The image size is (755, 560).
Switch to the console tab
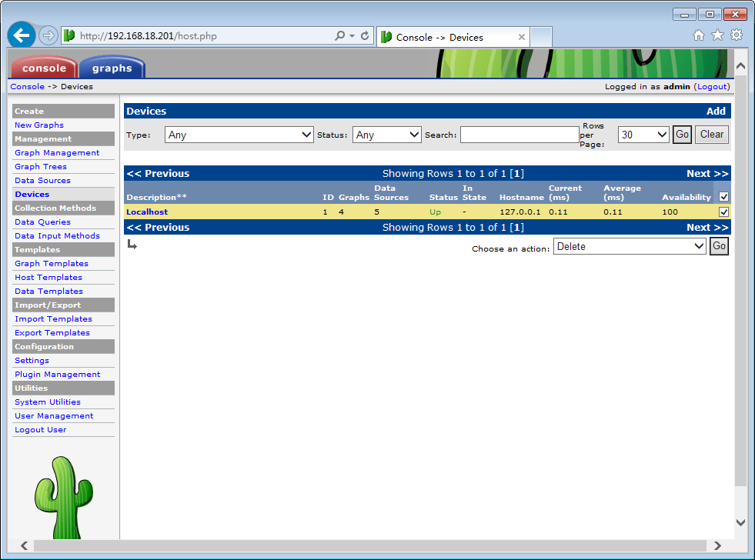click(44, 68)
